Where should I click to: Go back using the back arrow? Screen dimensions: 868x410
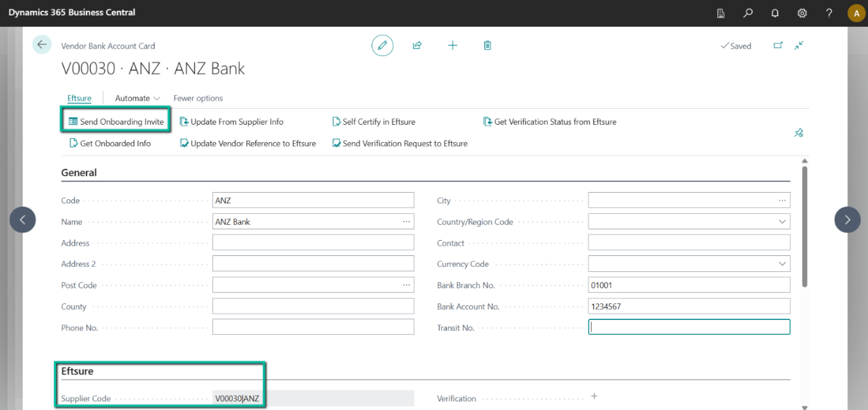[x=42, y=45]
